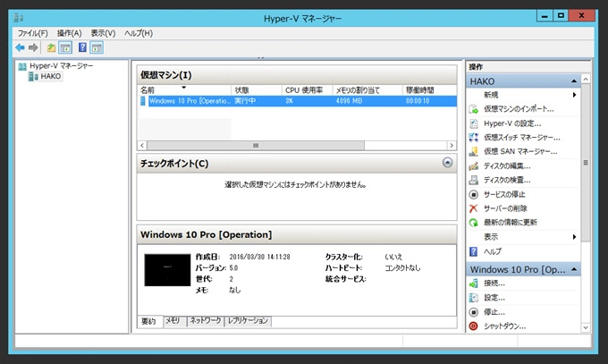Click actions pane scroll up arrow

[x=586, y=80]
